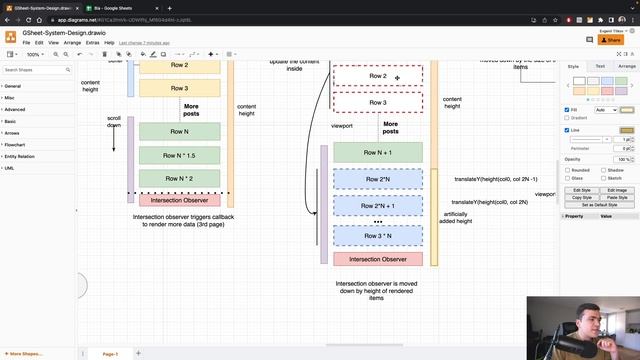Open the language globe icon

point(632,31)
